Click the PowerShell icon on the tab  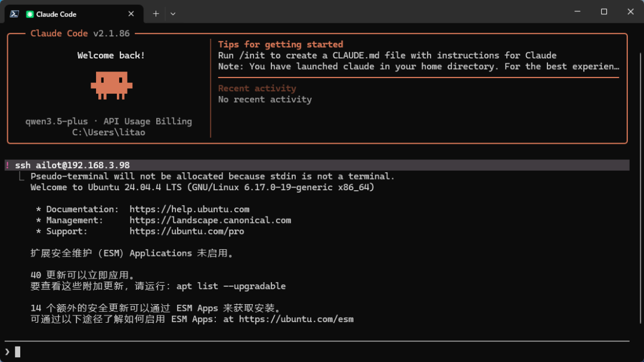coord(14,14)
